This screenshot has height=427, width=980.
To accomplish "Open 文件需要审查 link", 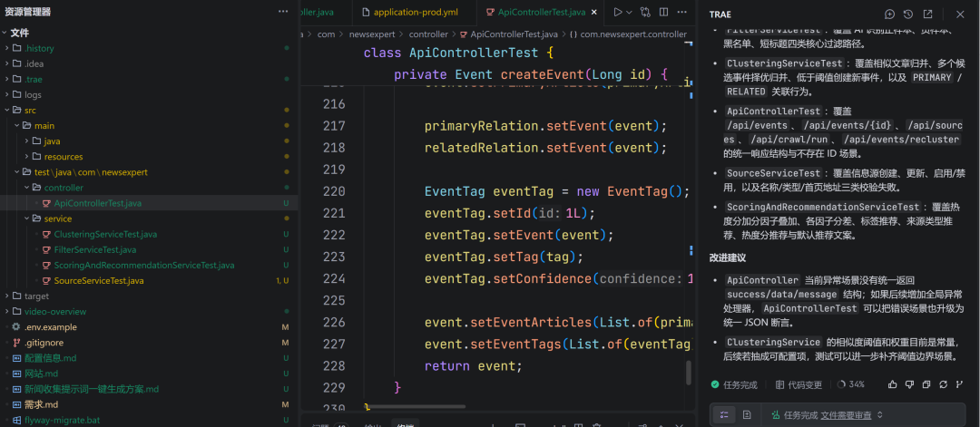I will tap(846, 414).
